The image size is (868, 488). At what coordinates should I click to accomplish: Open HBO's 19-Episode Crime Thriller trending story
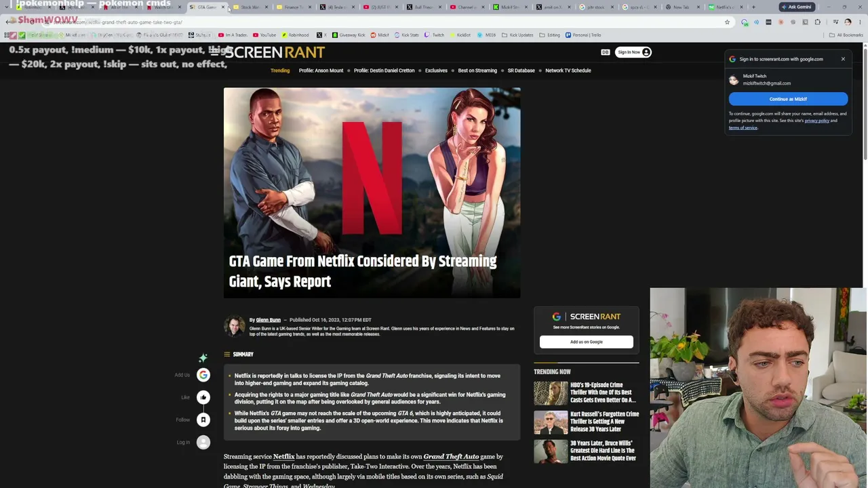click(603, 392)
